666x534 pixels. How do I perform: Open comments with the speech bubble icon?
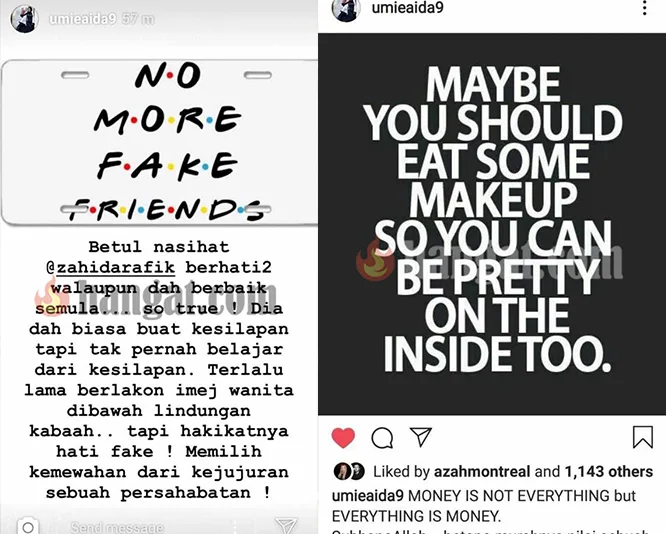(382, 438)
